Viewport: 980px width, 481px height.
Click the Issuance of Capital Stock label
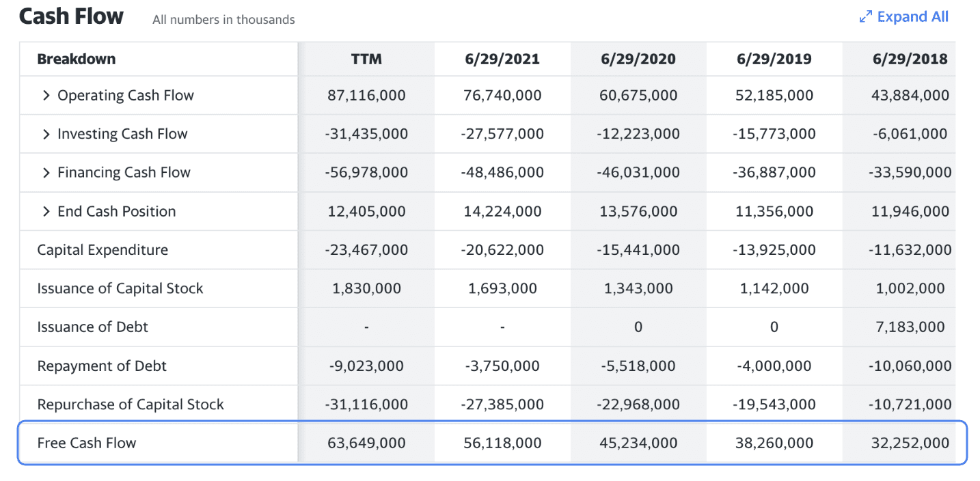[x=120, y=288]
